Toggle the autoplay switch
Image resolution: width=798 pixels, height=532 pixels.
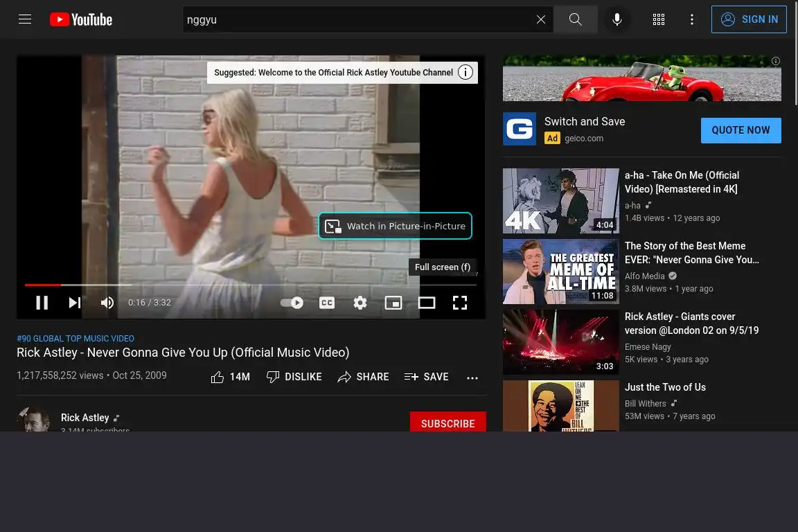click(292, 303)
